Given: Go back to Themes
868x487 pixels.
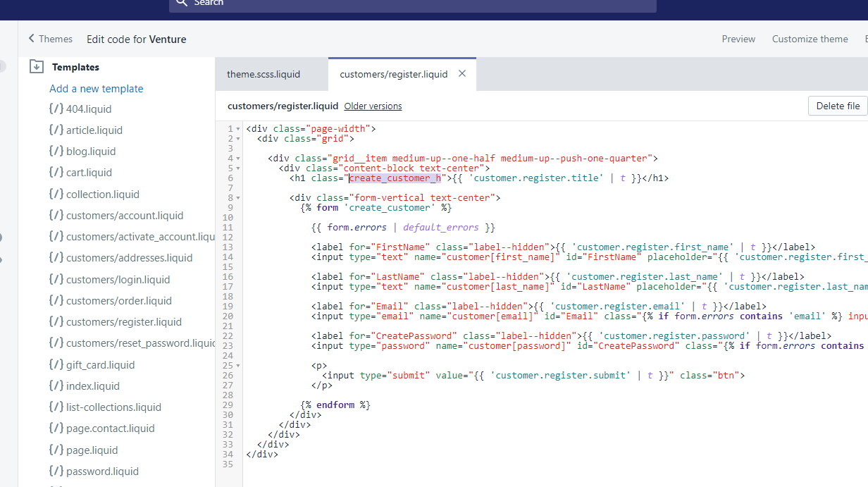Looking at the screenshot, I should coord(51,39).
